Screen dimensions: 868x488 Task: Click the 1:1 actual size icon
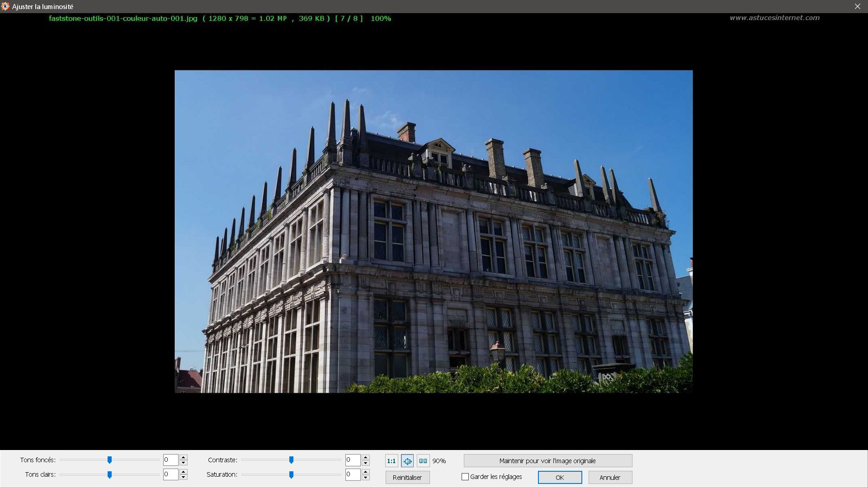pos(391,461)
